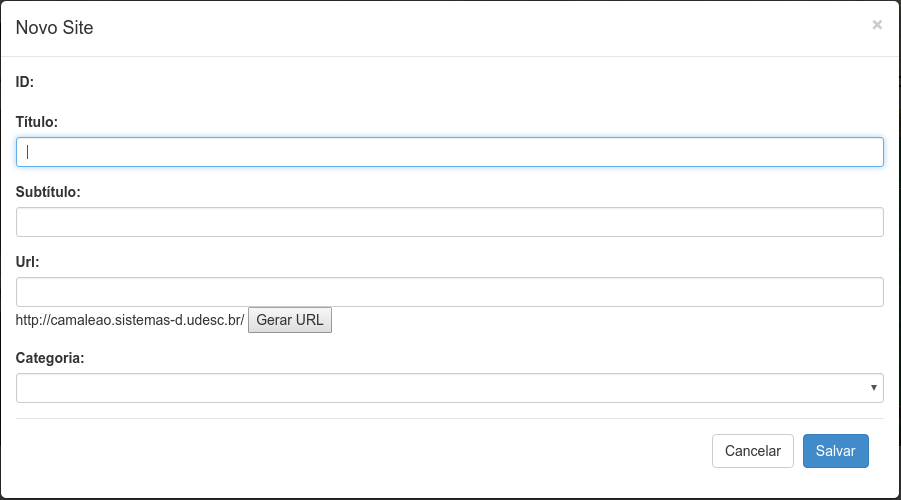The height and width of the screenshot is (500, 901).
Task: Click the divider line above the footer buttons
Action: (450, 418)
